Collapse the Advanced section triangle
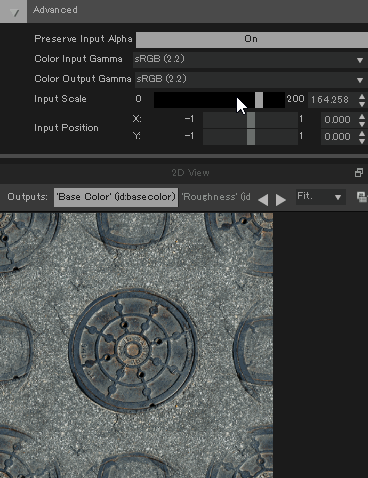The width and height of the screenshot is (368, 478). point(13,12)
